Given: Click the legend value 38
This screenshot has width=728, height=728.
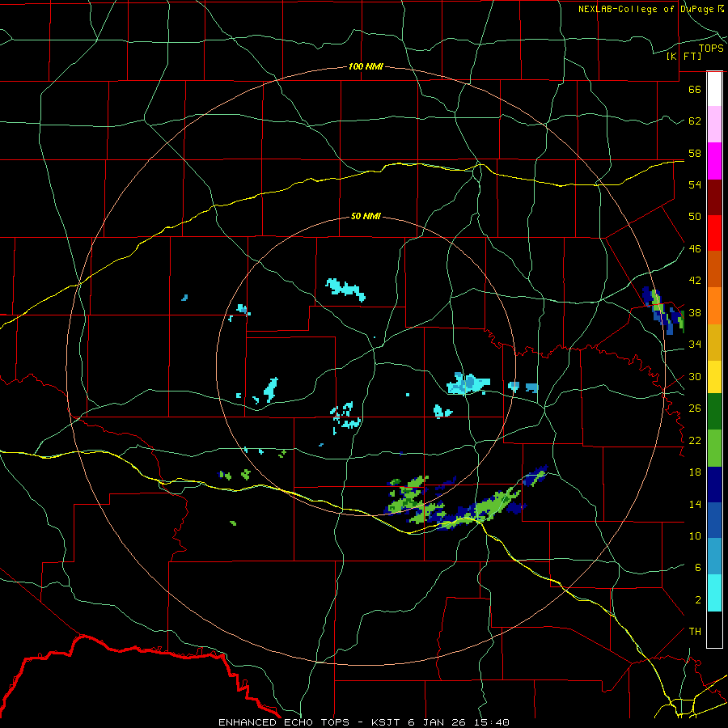Looking at the screenshot, I should [695, 313].
